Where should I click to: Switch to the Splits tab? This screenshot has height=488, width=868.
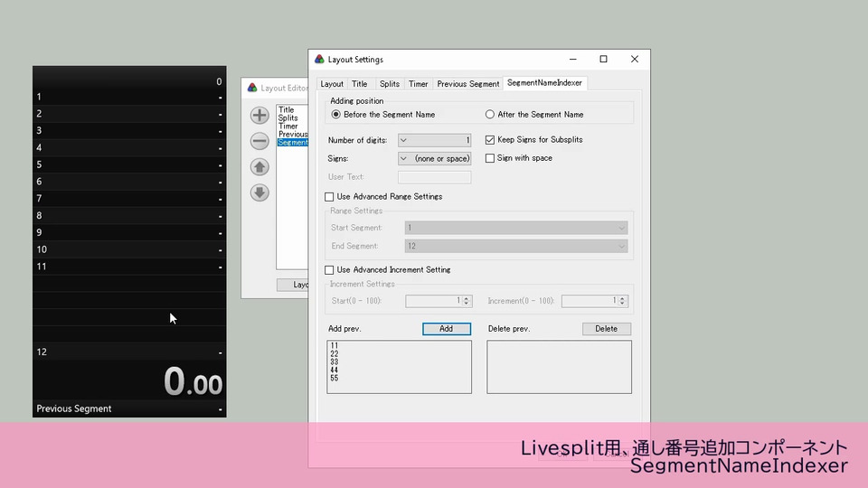390,83
